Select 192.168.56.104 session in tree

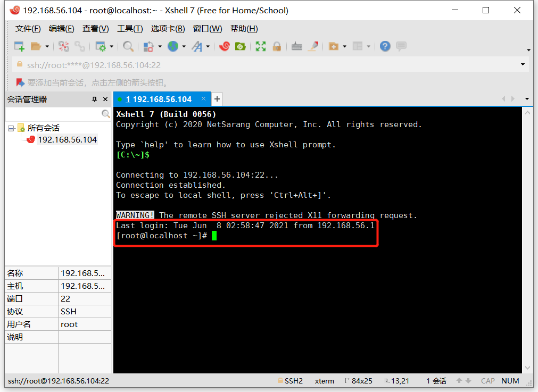click(67, 140)
